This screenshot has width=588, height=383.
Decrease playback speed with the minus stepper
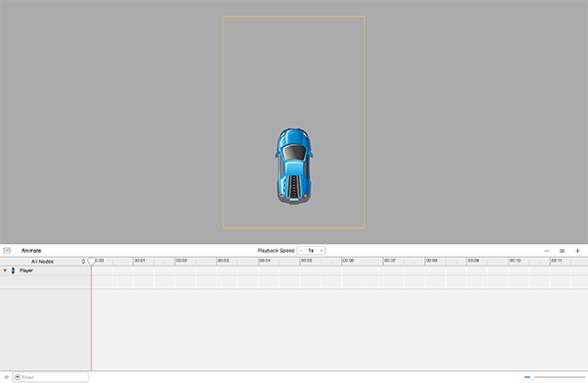tap(301, 251)
